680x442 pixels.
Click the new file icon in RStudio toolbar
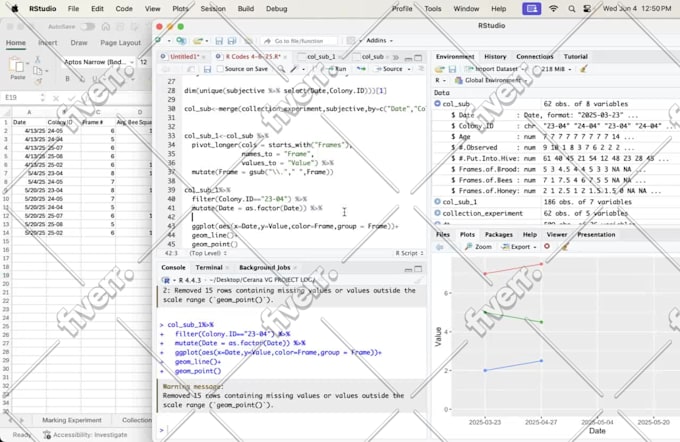159,40
